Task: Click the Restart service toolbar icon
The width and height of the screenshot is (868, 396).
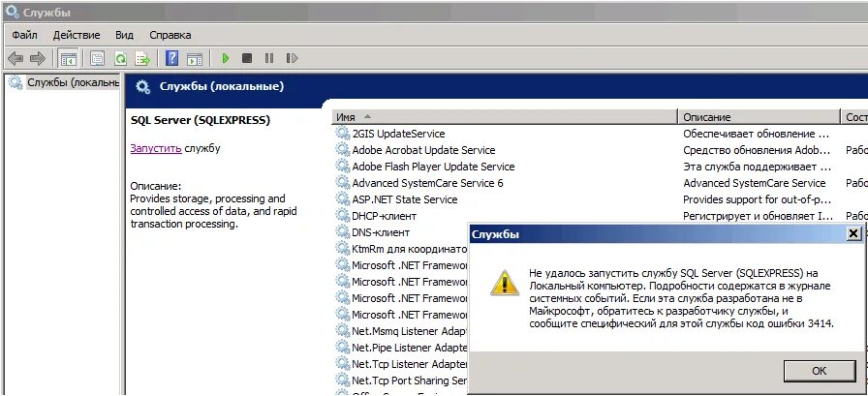Action: click(292, 58)
